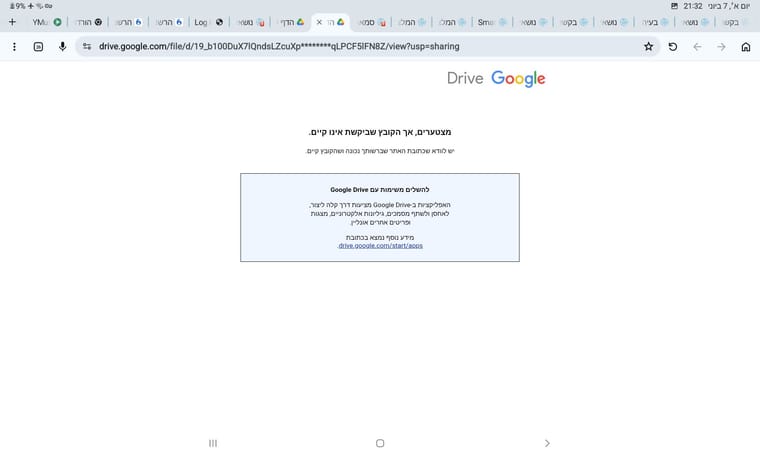Switch to the הורד tab
760x456 pixels.
(88, 22)
